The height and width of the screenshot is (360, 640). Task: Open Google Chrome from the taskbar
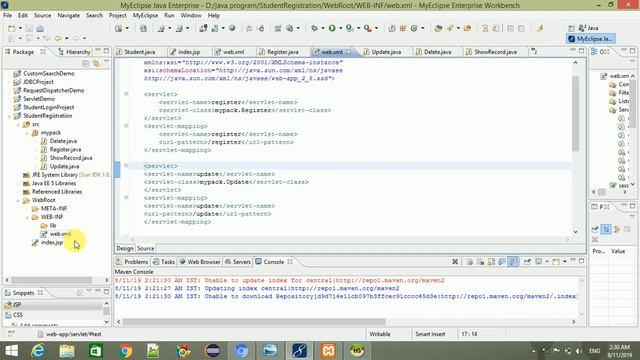125,351
